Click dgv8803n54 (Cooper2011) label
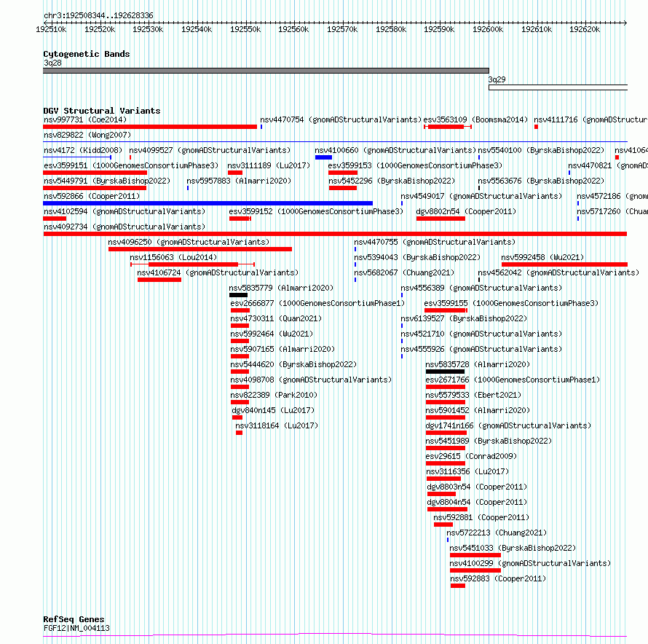The width and height of the screenshot is (648, 644). 477,487
